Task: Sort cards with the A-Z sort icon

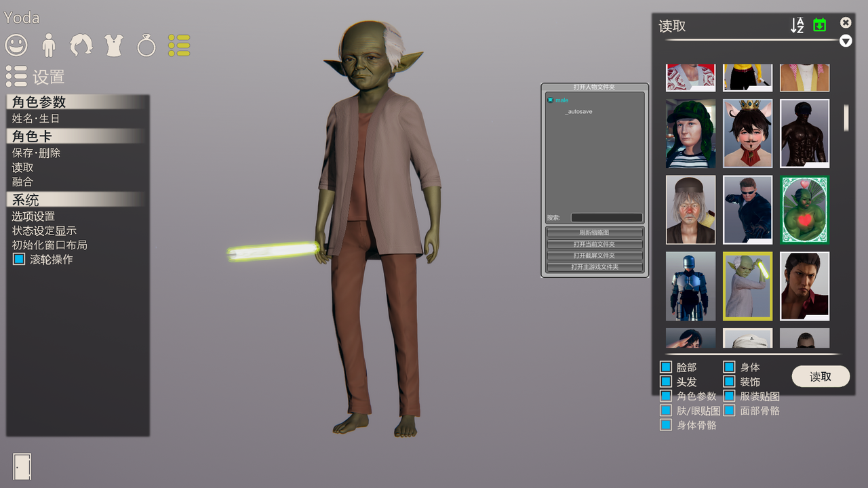Action: (x=797, y=25)
